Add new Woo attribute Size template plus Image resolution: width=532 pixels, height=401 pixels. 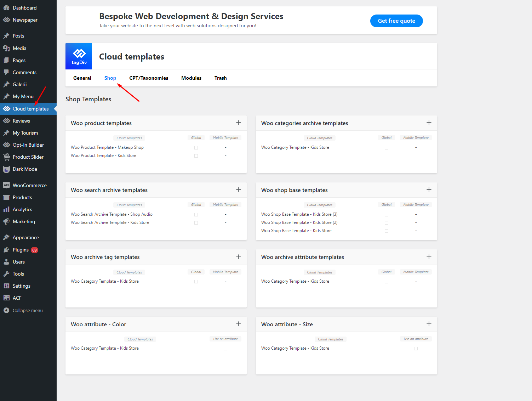click(x=429, y=324)
